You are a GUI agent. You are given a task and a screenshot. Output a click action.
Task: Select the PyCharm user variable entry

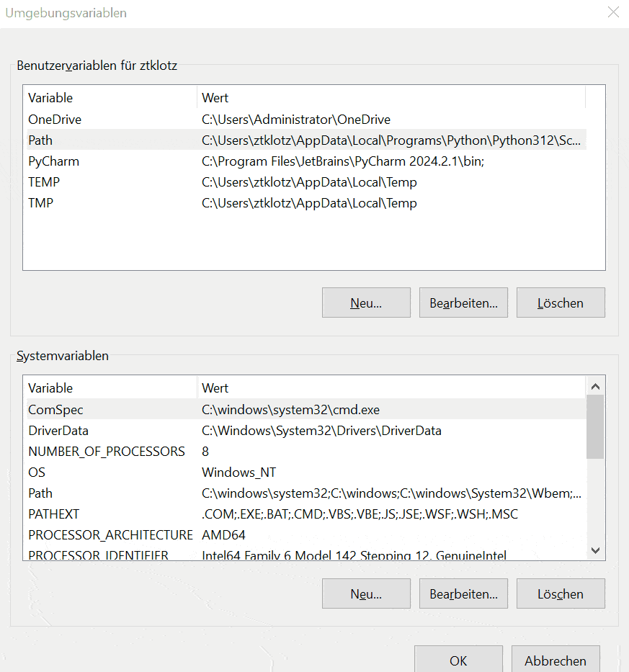(x=53, y=161)
